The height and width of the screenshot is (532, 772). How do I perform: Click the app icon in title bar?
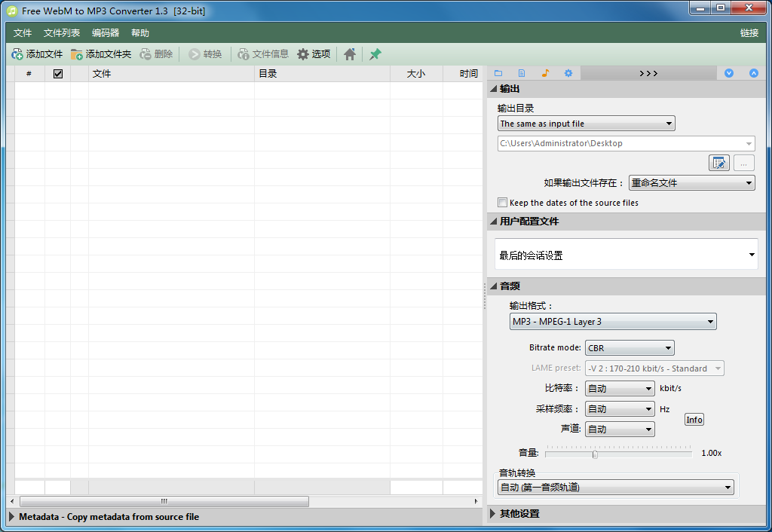coord(12,11)
